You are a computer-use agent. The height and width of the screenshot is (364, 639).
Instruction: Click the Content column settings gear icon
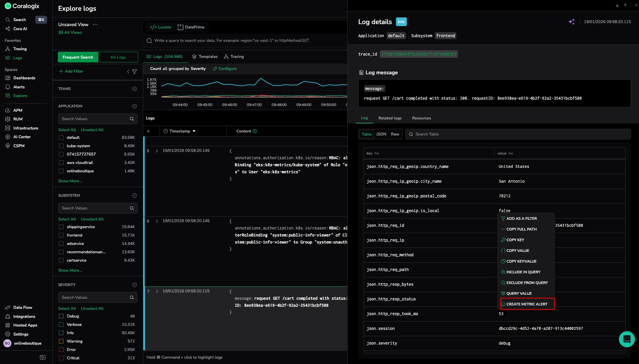tap(255, 131)
